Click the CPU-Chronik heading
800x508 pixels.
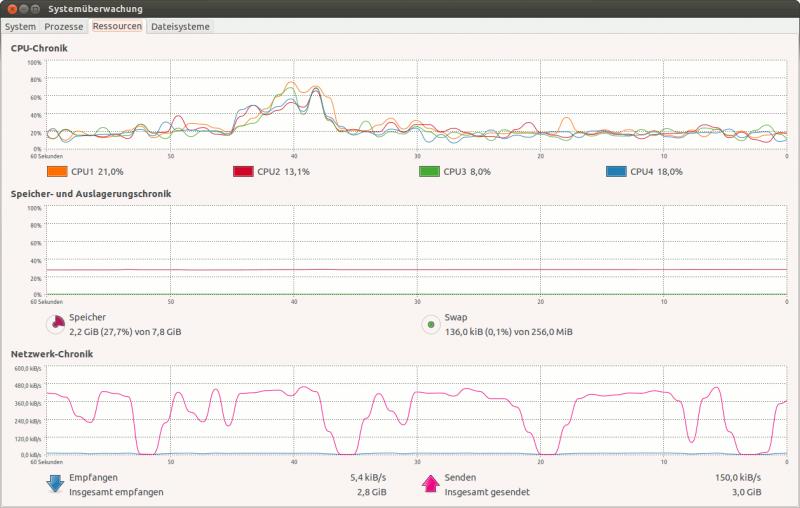(39, 48)
